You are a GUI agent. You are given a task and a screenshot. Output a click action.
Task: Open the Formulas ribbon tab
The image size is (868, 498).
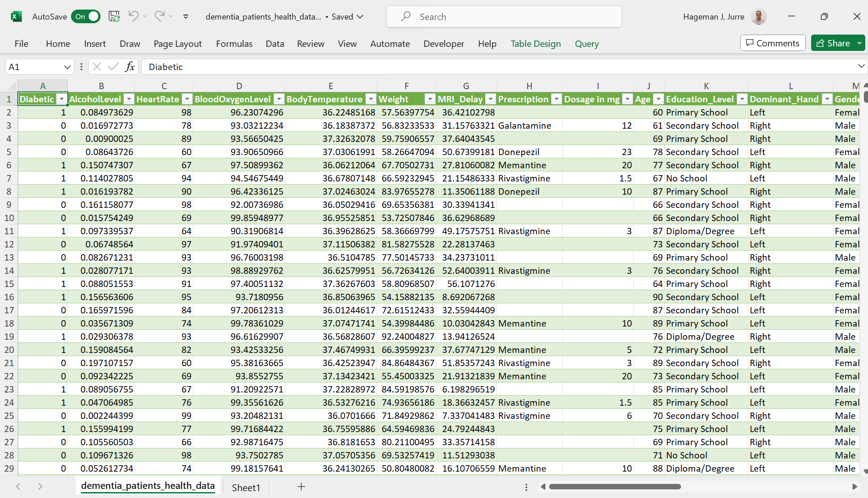coord(234,44)
